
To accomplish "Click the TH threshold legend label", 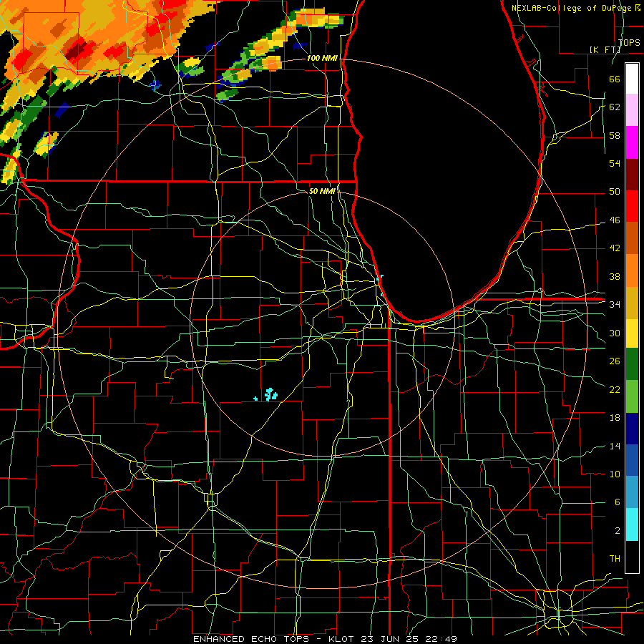I will point(615,559).
